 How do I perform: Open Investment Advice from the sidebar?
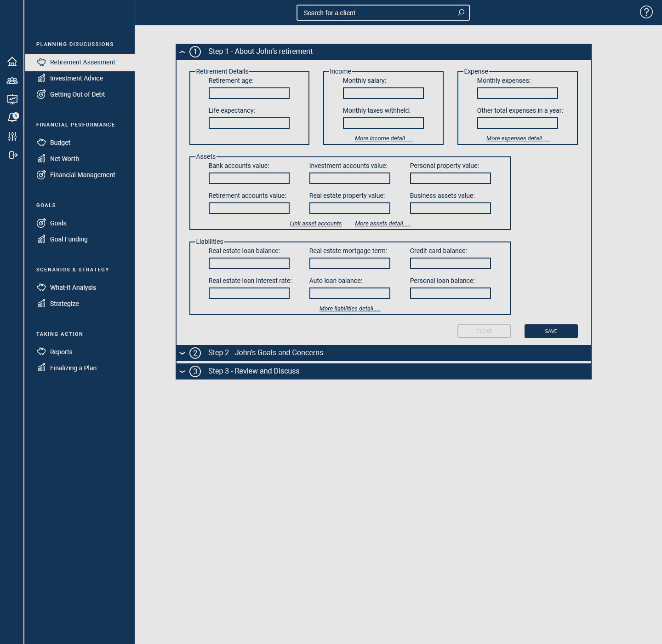point(76,78)
